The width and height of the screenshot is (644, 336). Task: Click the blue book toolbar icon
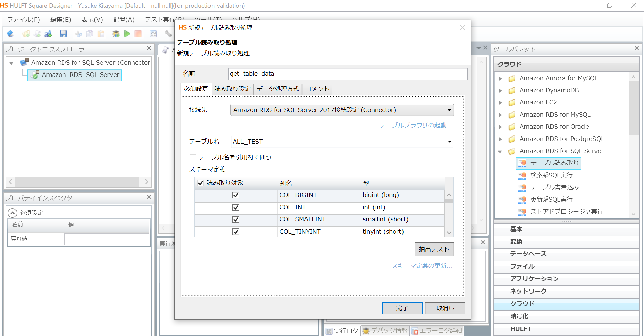click(x=10, y=34)
